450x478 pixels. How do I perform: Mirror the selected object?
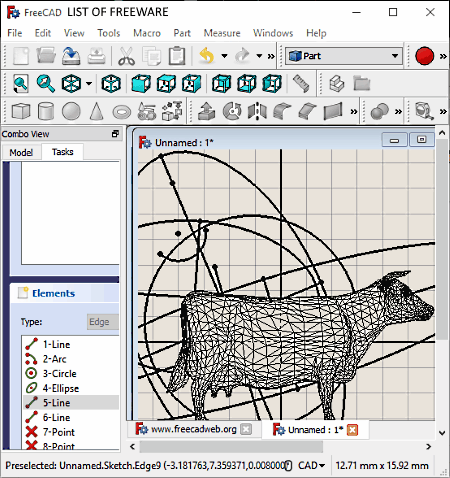tap(257, 111)
